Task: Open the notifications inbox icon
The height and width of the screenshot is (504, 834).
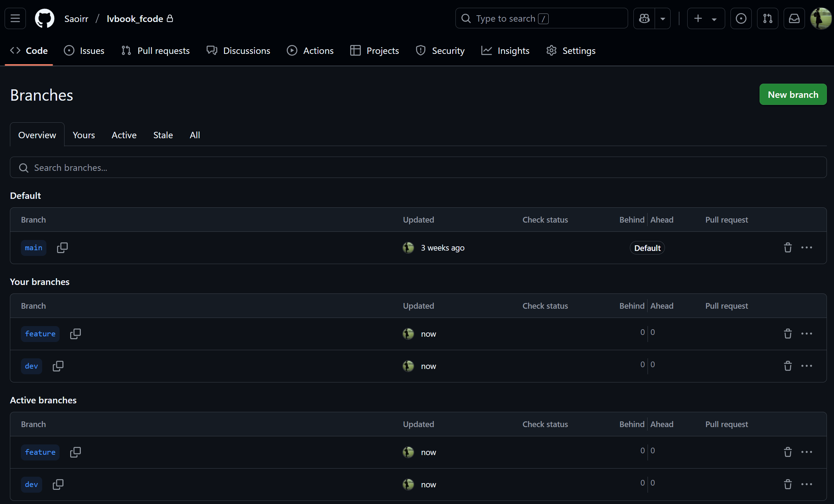Action: [794, 18]
